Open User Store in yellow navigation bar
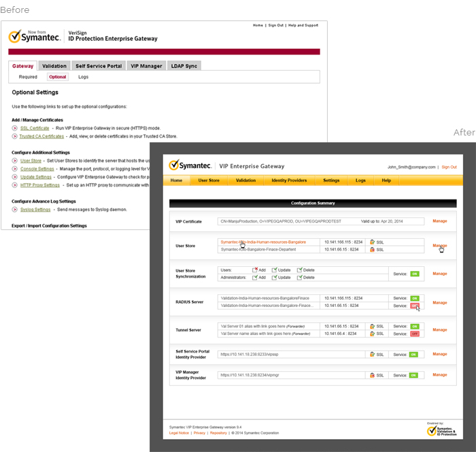The height and width of the screenshot is (452, 476). 209,180
